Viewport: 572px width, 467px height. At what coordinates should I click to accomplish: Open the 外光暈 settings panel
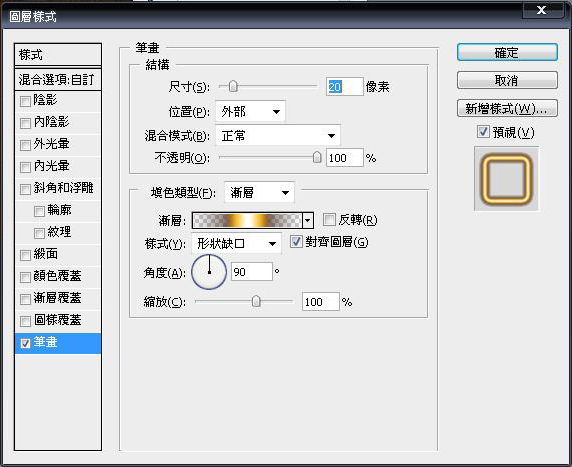click(51, 144)
